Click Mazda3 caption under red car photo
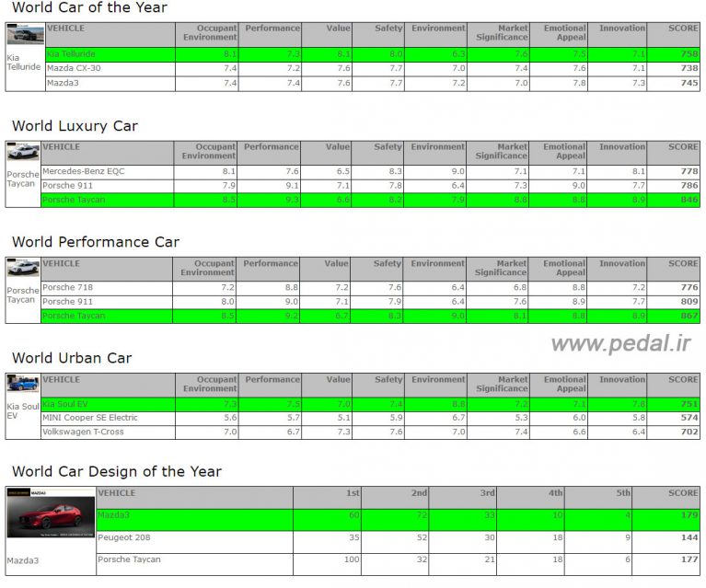 tap(22, 560)
